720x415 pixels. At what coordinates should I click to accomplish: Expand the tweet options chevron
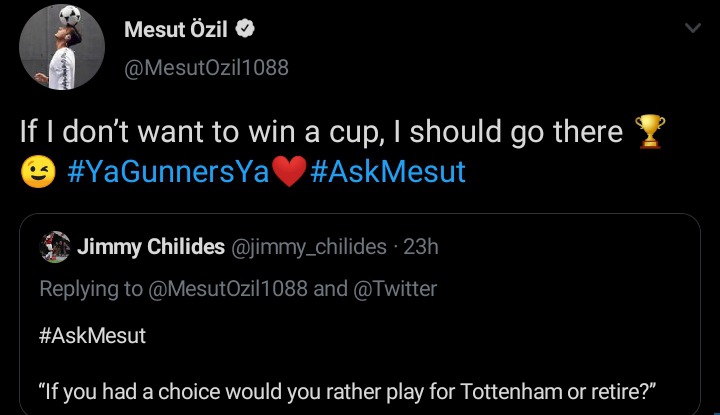pyautogui.click(x=692, y=28)
